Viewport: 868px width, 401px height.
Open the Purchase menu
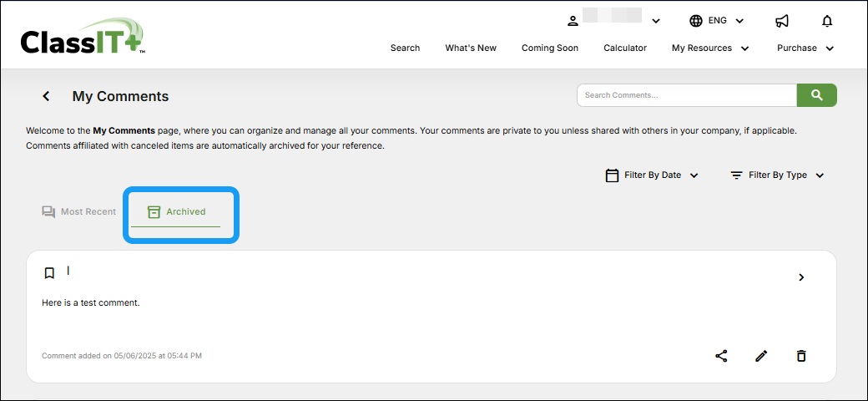(805, 48)
